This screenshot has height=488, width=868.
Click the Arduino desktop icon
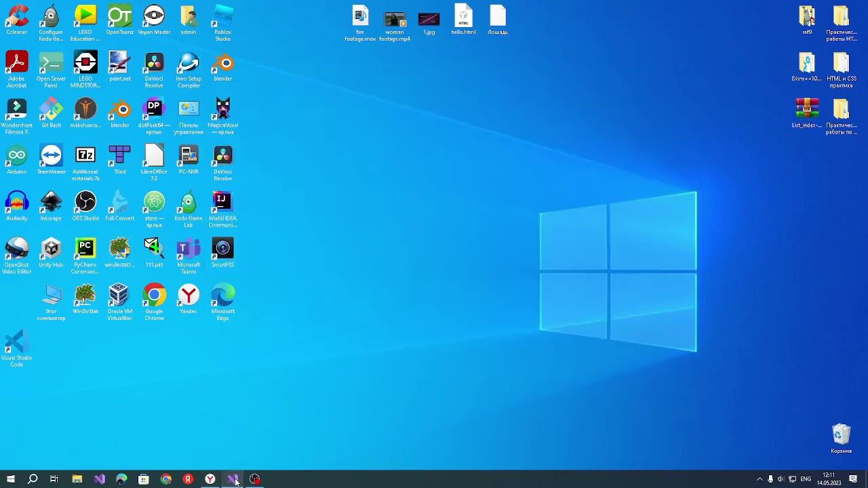tap(17, 159)
